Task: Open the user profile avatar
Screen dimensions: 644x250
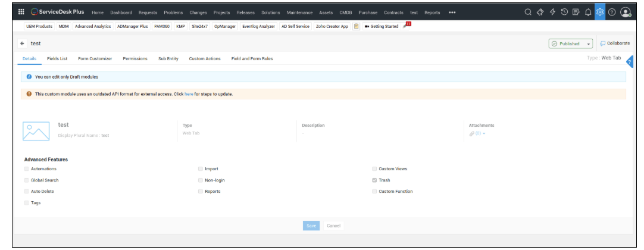Action: (x=626, y=12)
